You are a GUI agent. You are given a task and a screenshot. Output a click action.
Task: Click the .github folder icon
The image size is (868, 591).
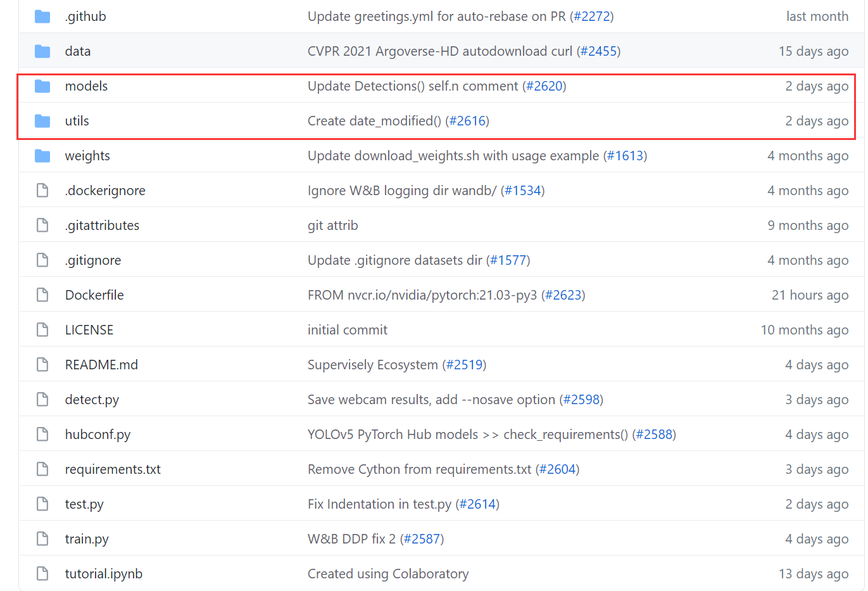tap(42, 16)
